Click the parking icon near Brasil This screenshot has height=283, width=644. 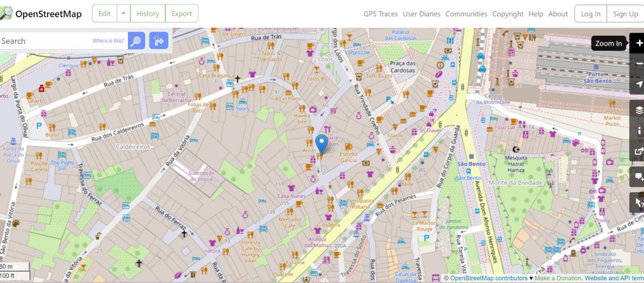(39, 126)
